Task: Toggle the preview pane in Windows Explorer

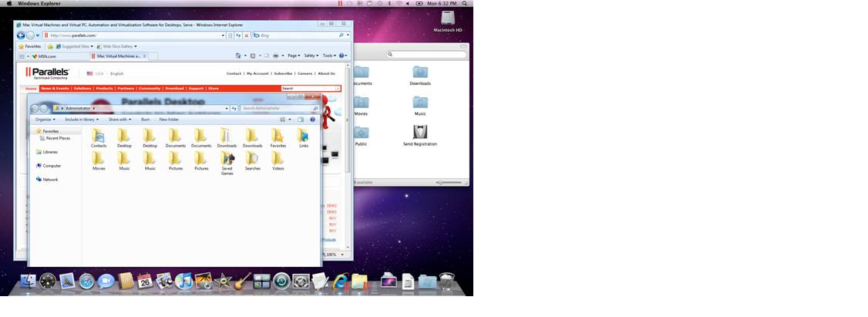Action: point(301,119)
